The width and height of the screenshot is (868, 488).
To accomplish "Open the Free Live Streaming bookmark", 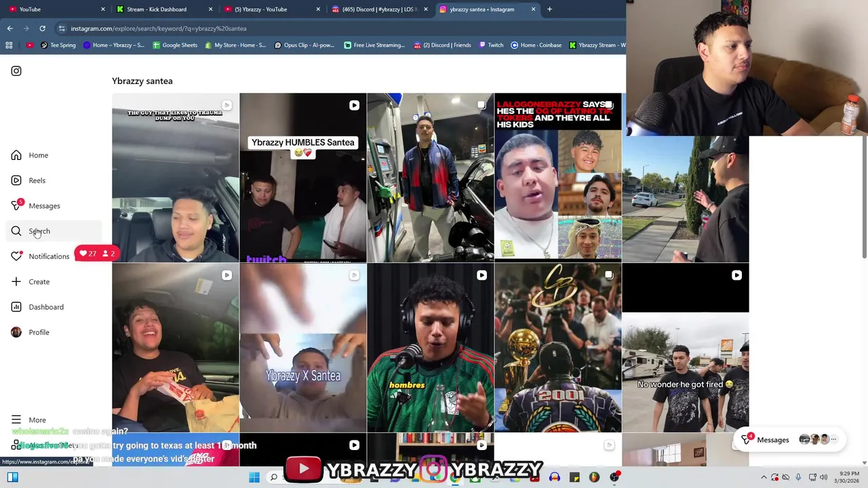I will (x=374, y=45).
